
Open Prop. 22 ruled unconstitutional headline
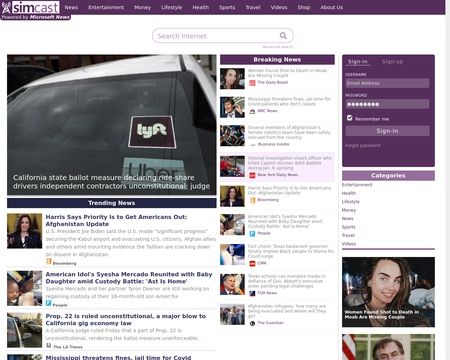click(x=126, y=320)
